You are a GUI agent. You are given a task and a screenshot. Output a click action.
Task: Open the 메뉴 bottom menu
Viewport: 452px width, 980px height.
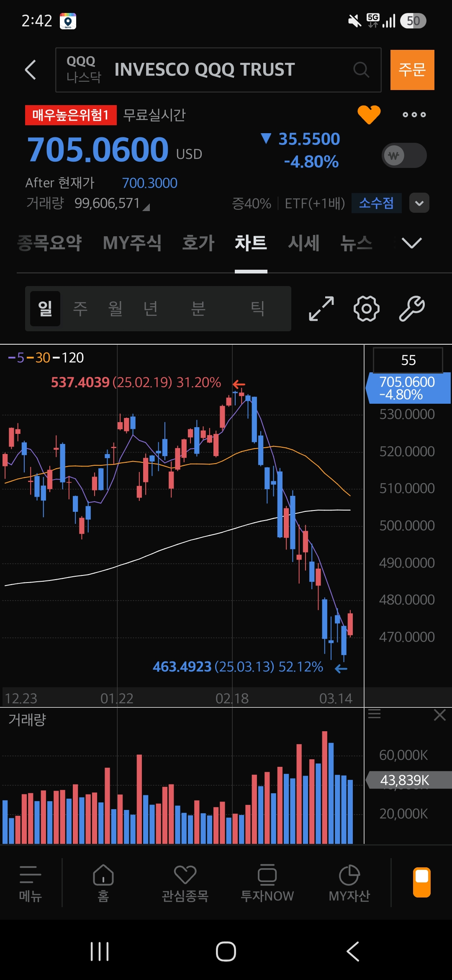click(x=31, y=884)
